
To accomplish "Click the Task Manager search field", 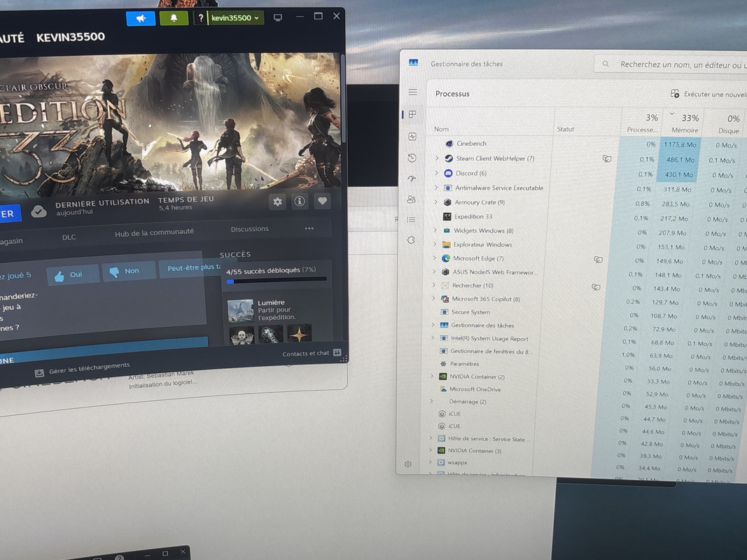I will (x=670, y=64).
